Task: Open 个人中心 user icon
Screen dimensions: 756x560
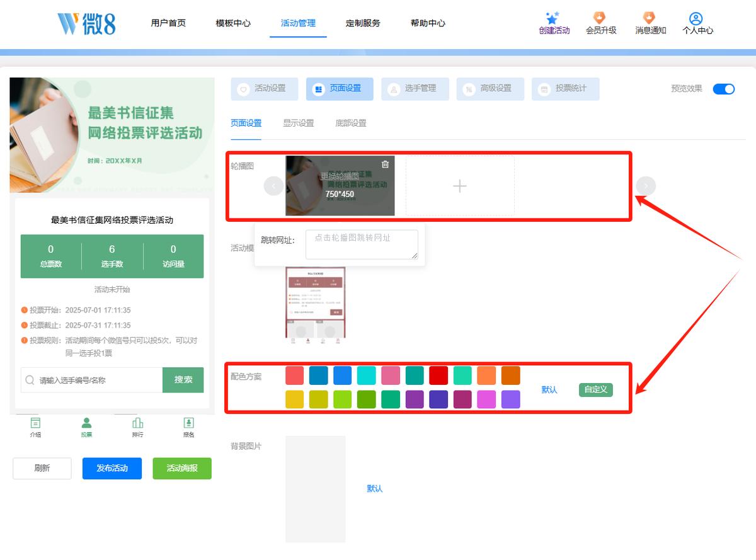Action: click(696, 18)
